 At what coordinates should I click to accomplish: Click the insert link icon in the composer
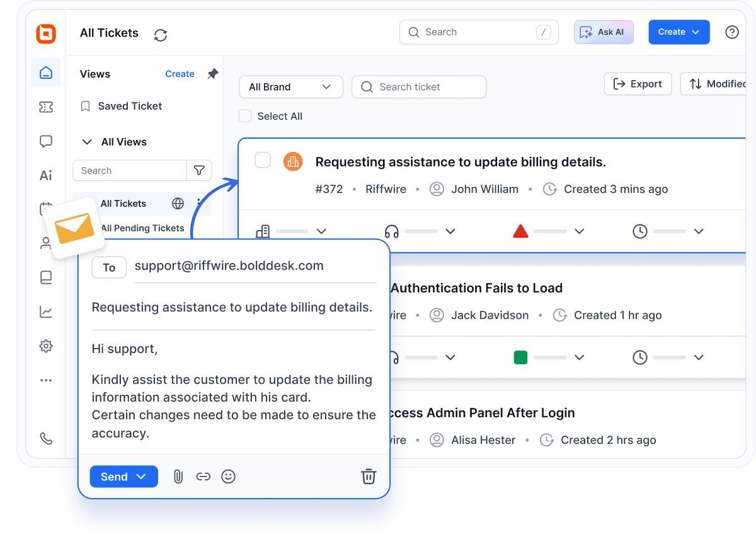pos(203,477)
